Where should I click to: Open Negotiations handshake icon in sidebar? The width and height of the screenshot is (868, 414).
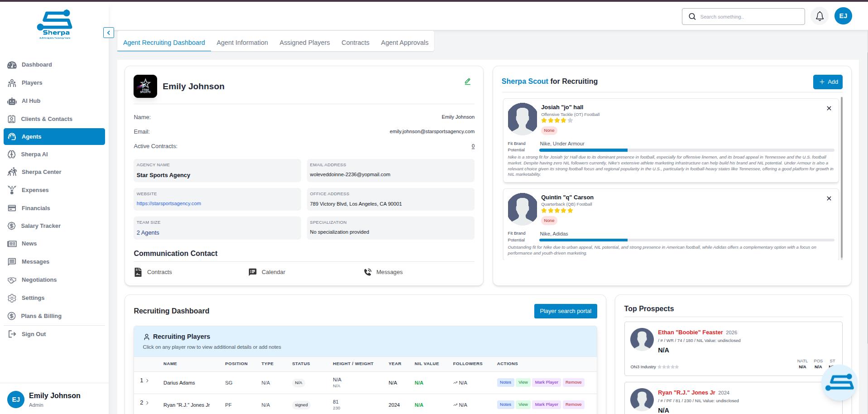(x=12, y=280)
